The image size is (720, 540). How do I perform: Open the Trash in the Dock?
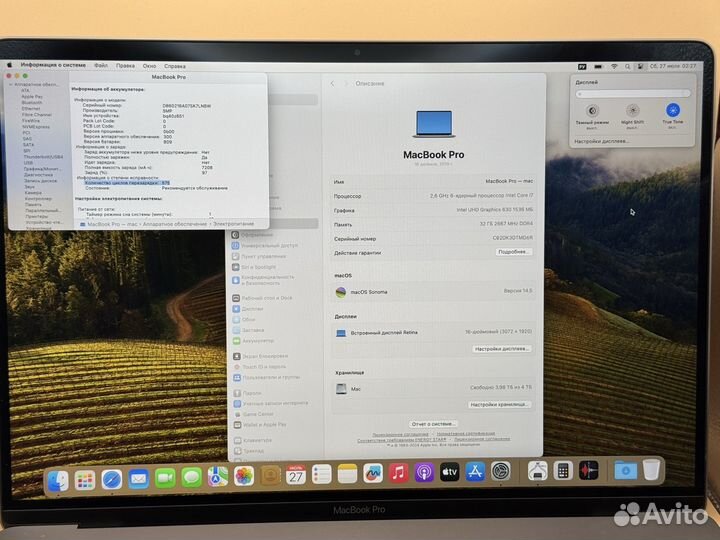651,470
